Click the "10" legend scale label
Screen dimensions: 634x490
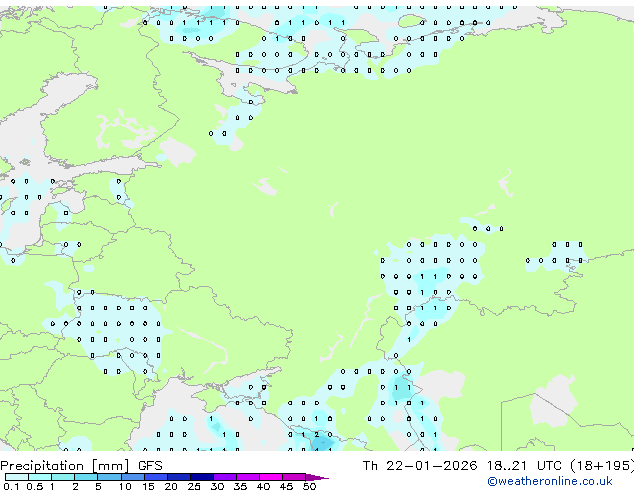(125, 486)
